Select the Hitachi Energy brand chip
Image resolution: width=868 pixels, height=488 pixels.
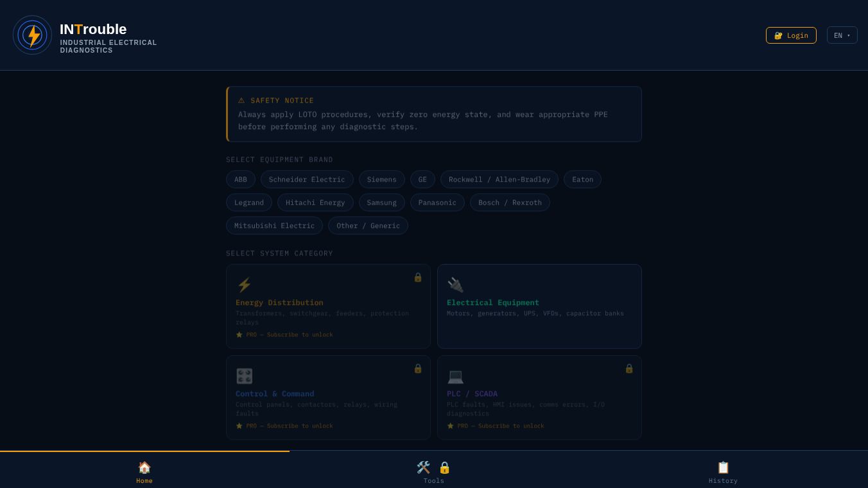(x=315, y=202)
